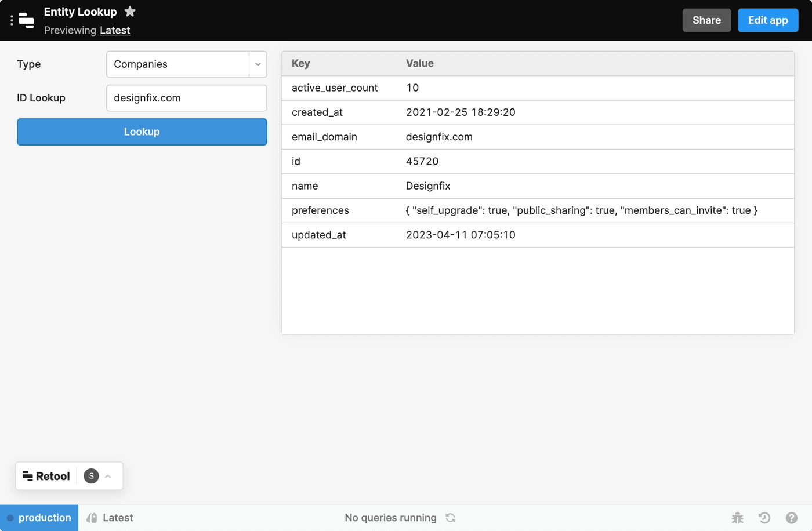
Task: Select the preferences row in the table
Action: [x=537, y=210]
